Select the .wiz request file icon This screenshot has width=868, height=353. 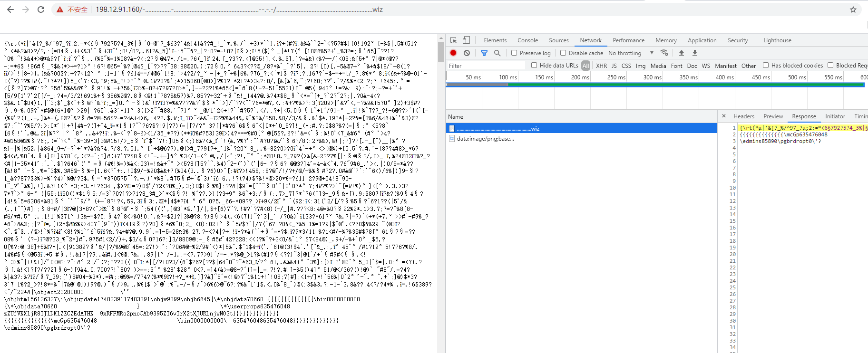click(452, 129)
